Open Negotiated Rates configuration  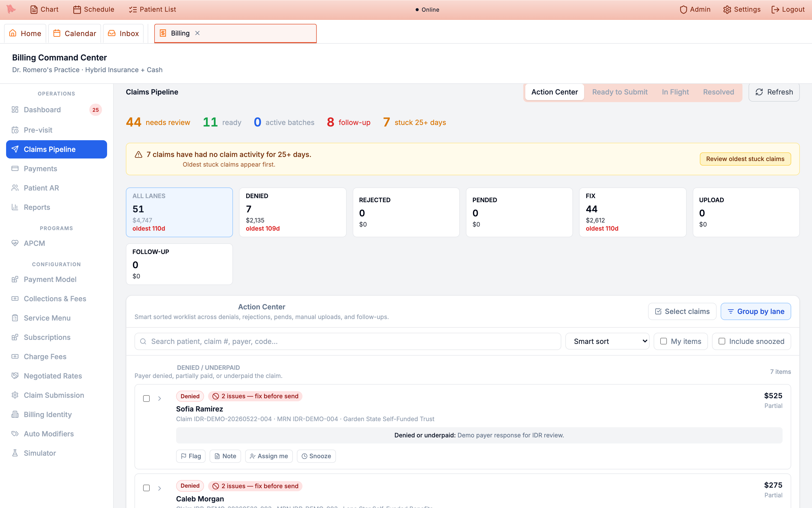point(56,376)
